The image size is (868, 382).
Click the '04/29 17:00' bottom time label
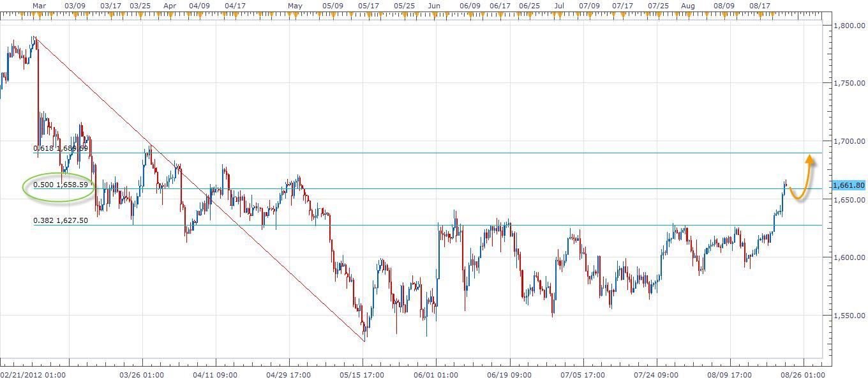tap(288, 375)
